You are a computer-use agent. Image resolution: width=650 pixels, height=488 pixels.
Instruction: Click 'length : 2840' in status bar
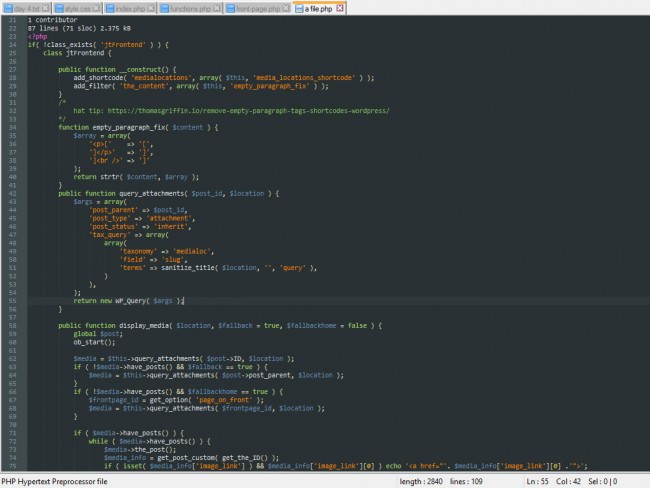point(421,481)
